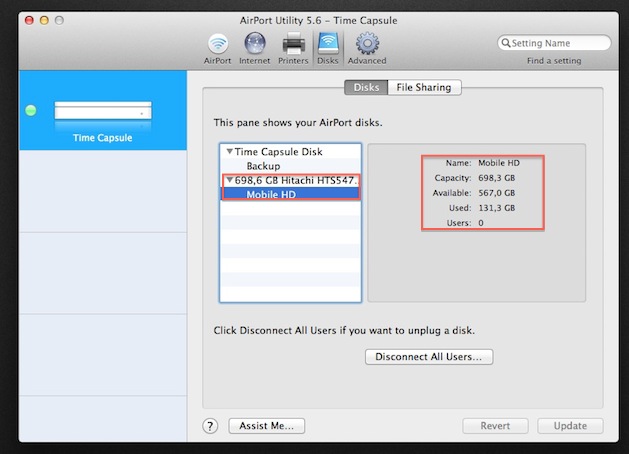Select the Mobile HD volume row
The width and height of the screenshot is (629, 454).
coord(290,195)
